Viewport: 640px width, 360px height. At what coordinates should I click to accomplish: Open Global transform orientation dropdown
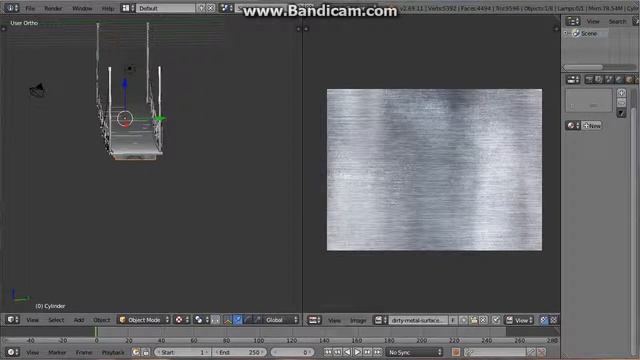tap(281, 320)
